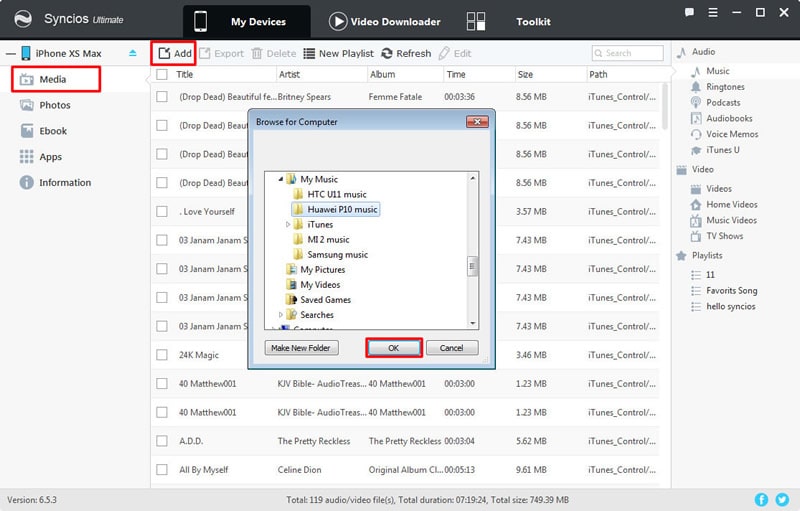Open Syncios Twitter page
Image resolution: width=800 pixels, height=511 pixels.
[x=782, y=499]
